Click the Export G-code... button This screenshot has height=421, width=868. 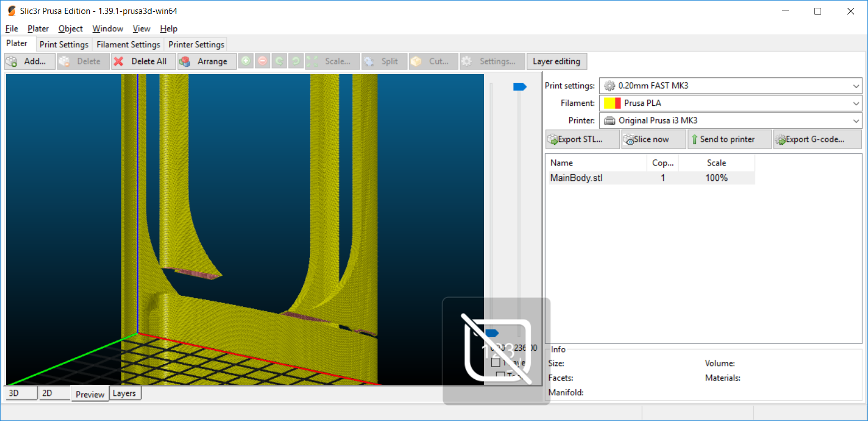(x=817, y=139)
